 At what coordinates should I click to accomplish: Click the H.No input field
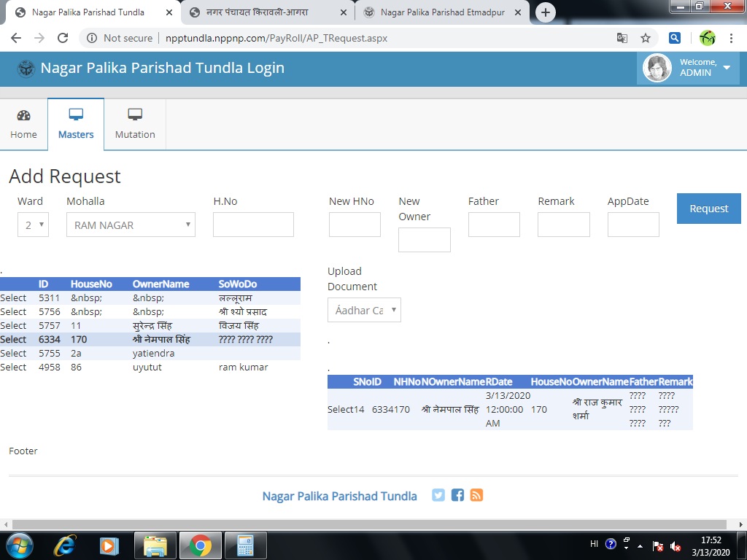[253, 225]
